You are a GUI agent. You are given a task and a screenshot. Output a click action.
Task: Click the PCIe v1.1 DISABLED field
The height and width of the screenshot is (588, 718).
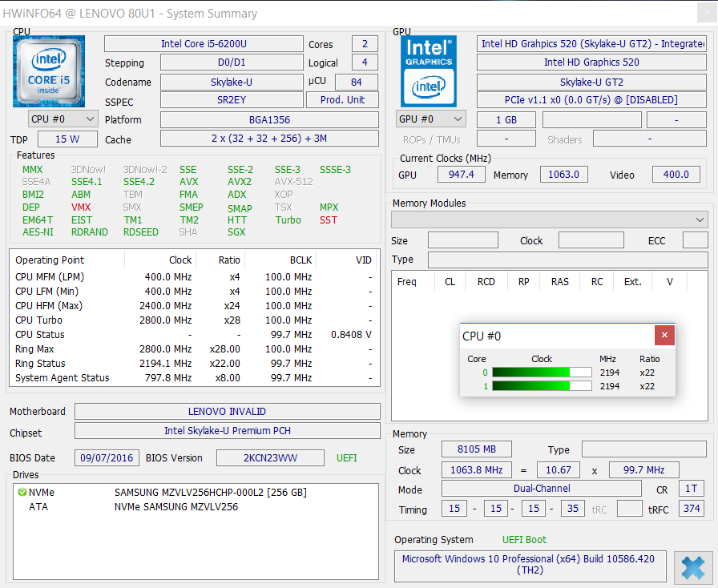point(591,100)
